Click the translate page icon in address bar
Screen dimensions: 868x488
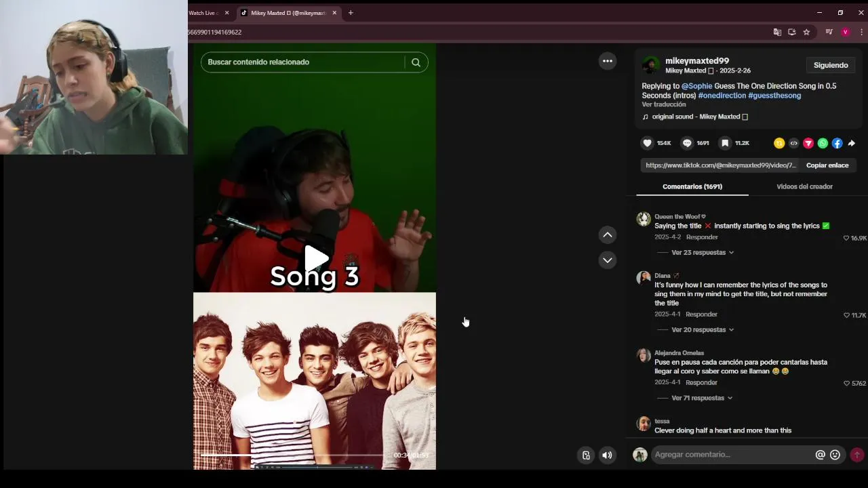pyautogui.click(x=777, y=32)
